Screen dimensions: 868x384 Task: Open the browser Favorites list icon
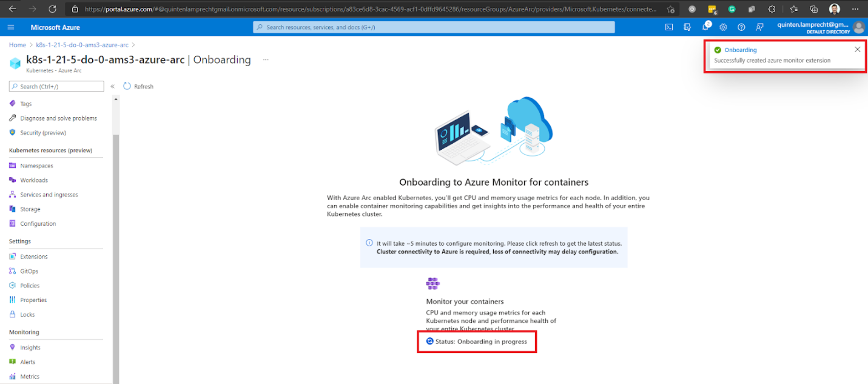[x=794, y=9]
